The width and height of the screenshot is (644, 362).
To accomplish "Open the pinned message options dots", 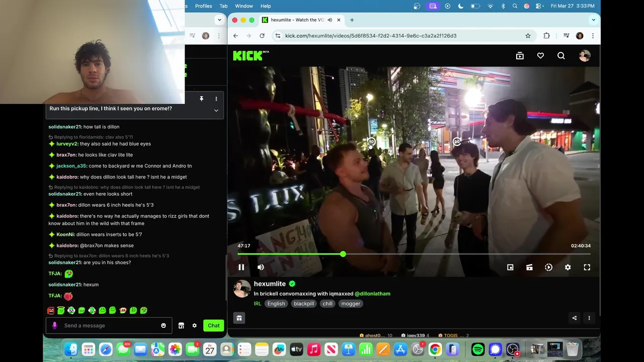I will [x=216, y=99].
